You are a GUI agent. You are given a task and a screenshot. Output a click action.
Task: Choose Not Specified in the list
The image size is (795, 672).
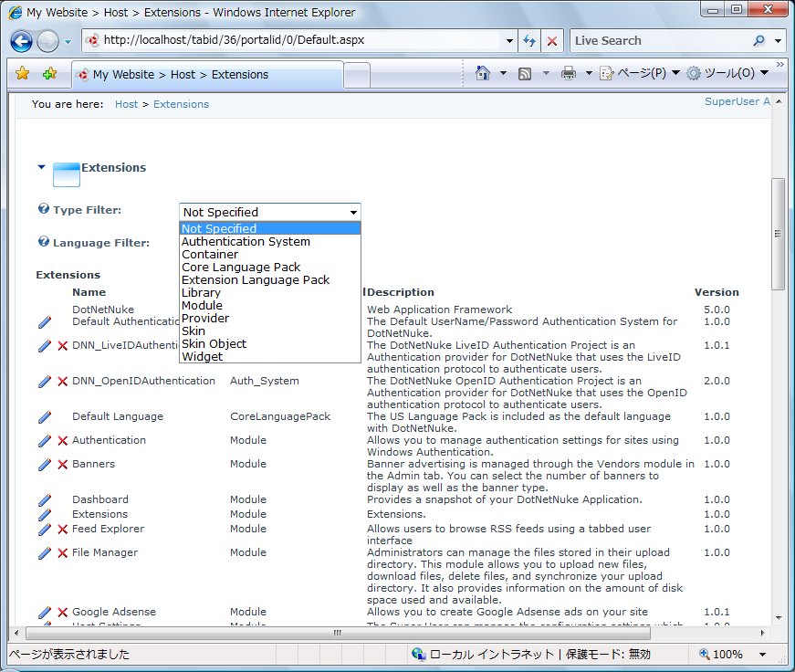(x=270, y=229)
